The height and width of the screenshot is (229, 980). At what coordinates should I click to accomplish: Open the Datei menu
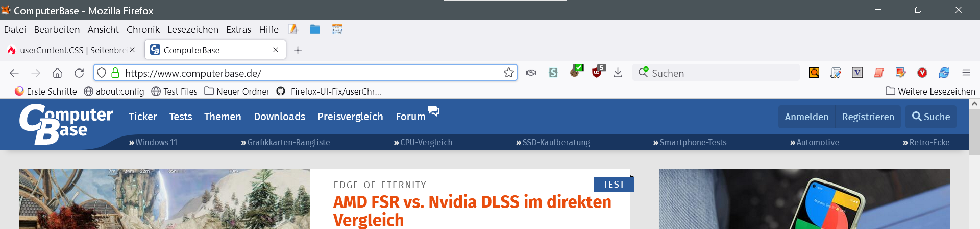click(15, 30)
